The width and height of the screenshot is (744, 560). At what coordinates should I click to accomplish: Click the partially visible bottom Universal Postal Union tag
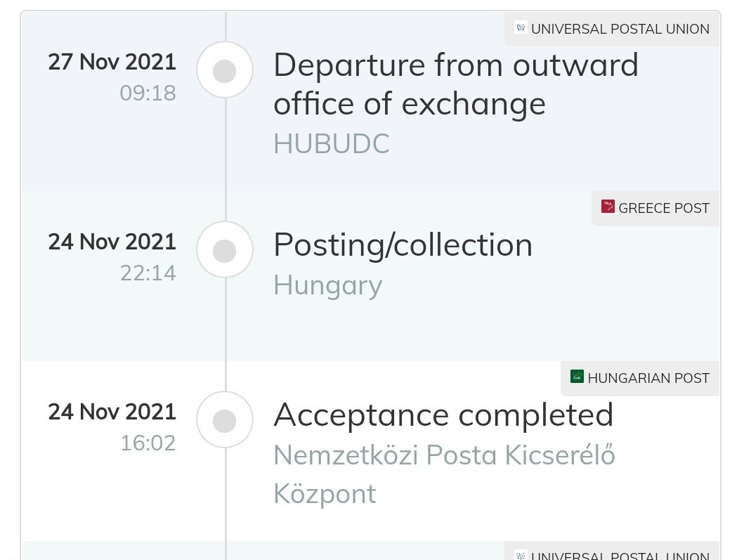tap(612, 552)
